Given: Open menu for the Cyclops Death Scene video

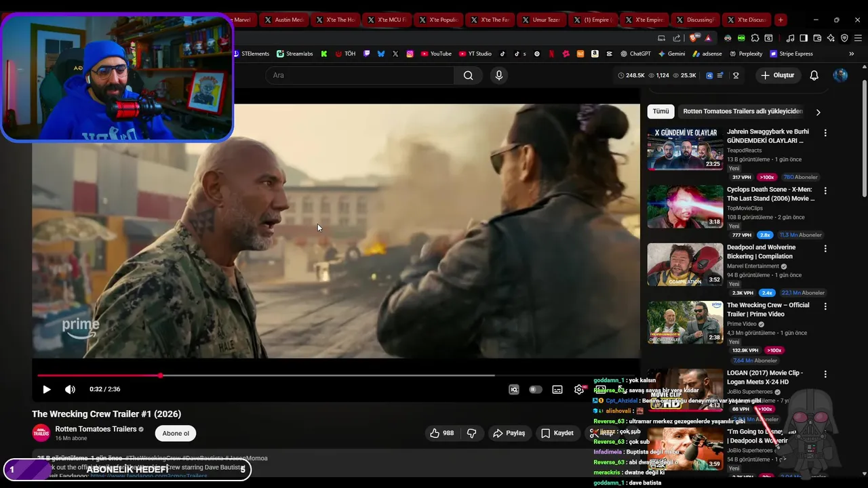Looking at the screenshot, I should click(825, 191).
